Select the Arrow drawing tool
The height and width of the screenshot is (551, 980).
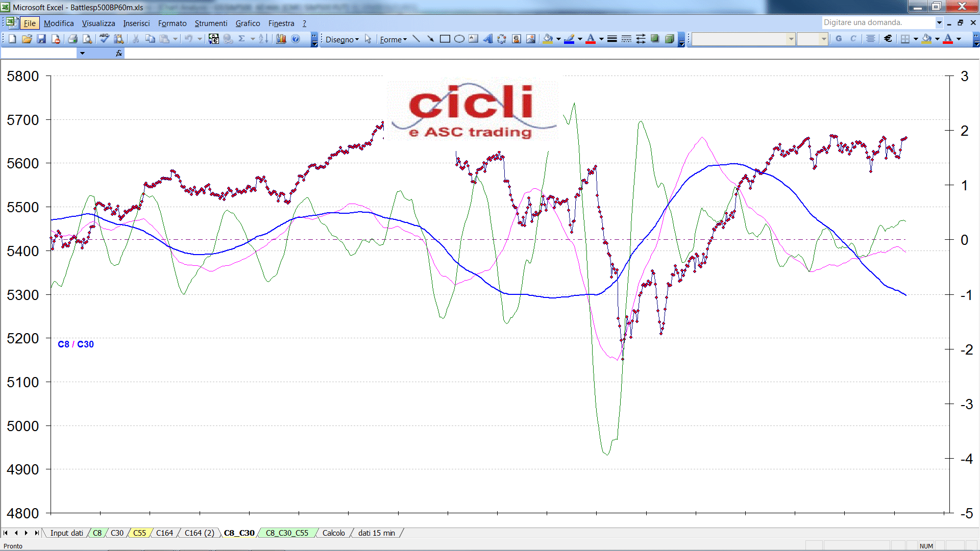(x=430, y=39)
